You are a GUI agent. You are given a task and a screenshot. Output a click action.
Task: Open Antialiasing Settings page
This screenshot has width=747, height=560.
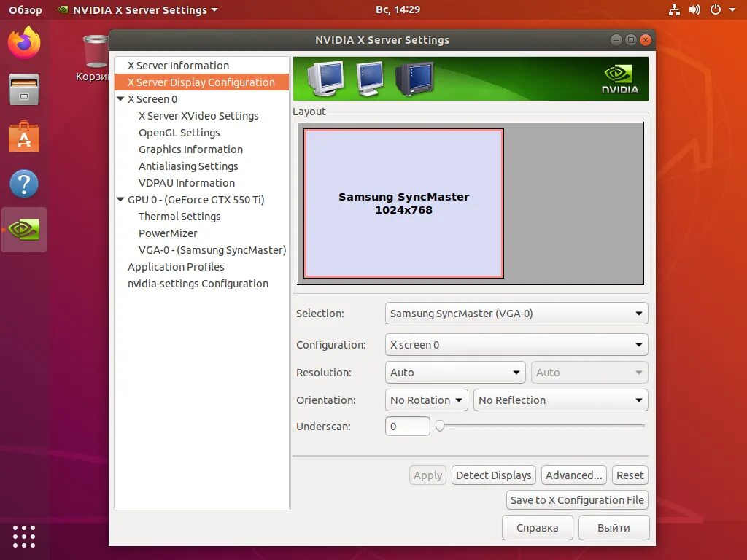[x=188, y=166]
